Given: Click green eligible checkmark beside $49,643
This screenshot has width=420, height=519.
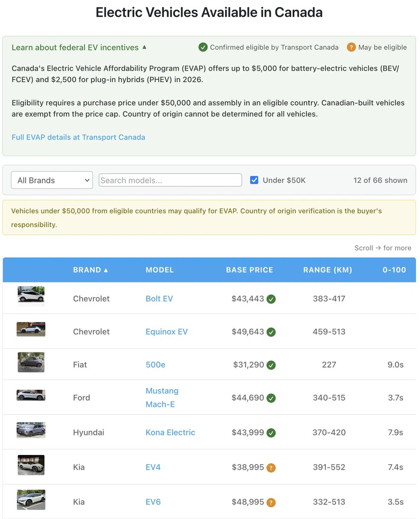Looking at the screenshot, I should pyautogui.click(x=271, y=332).
